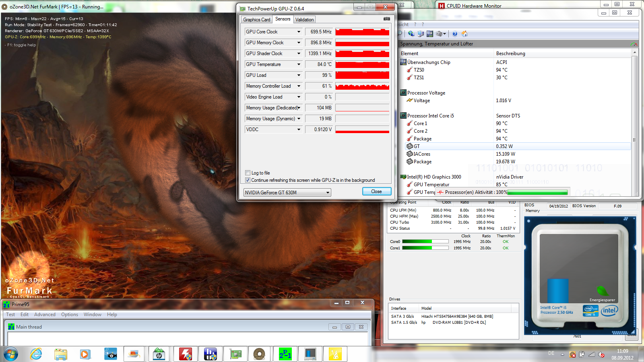Open the Edit menu in Prime95
The image size is (644, 362).
pyautogui.click(x=25, y=315)
